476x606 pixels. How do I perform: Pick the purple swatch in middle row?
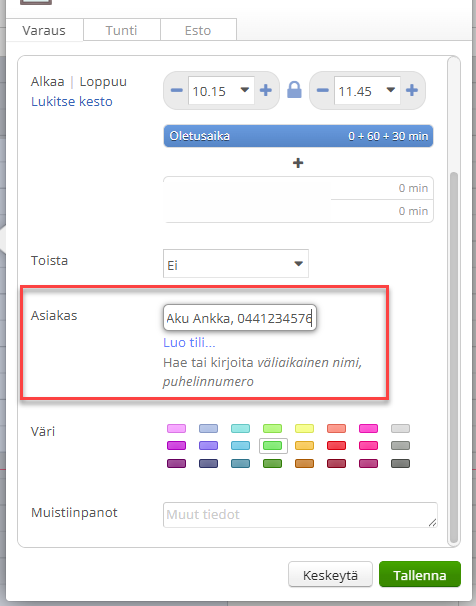(x=177, y=446)
